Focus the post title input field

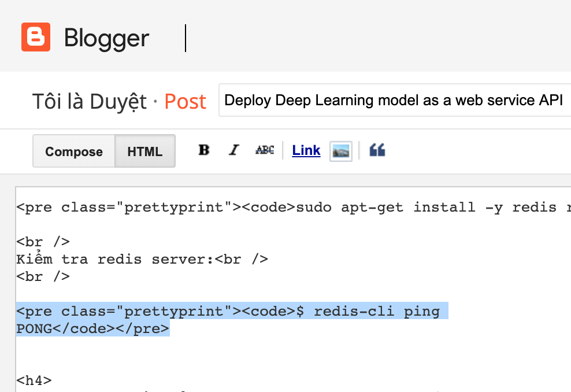[393, 101]
